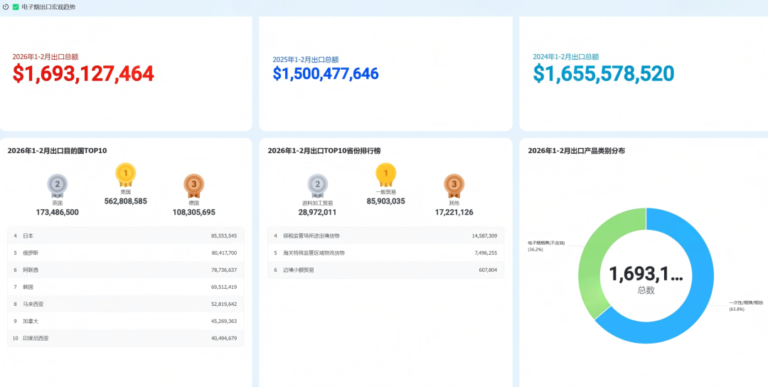Click the 28,972,011 进料加工贸易 value
Viewport: 768px width, 387px height.
pyautogui.click(x=317, y=212)
